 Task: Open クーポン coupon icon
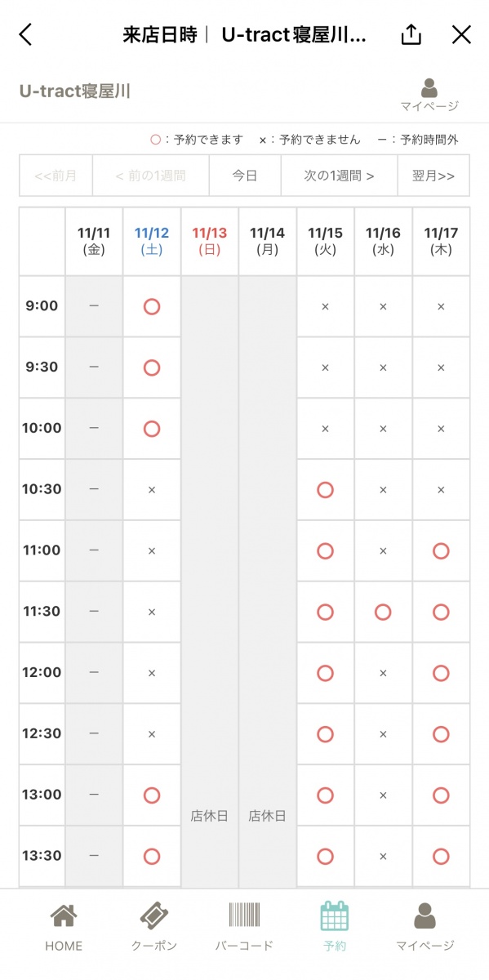click(x=154, y=927)
